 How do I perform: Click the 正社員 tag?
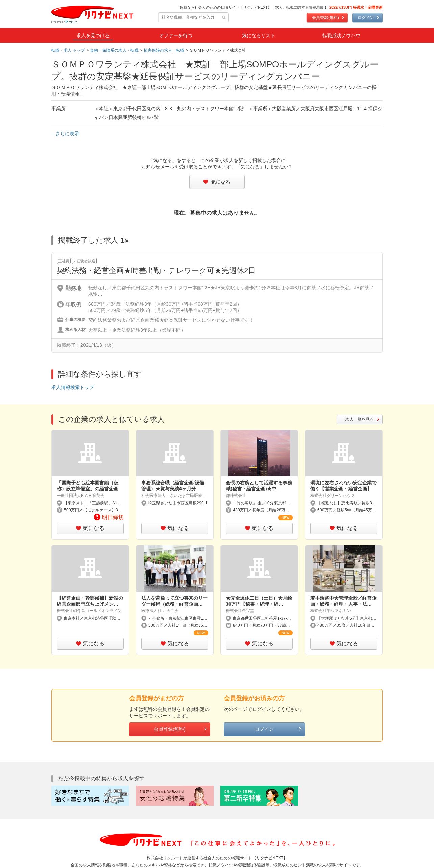pos(64,261)
